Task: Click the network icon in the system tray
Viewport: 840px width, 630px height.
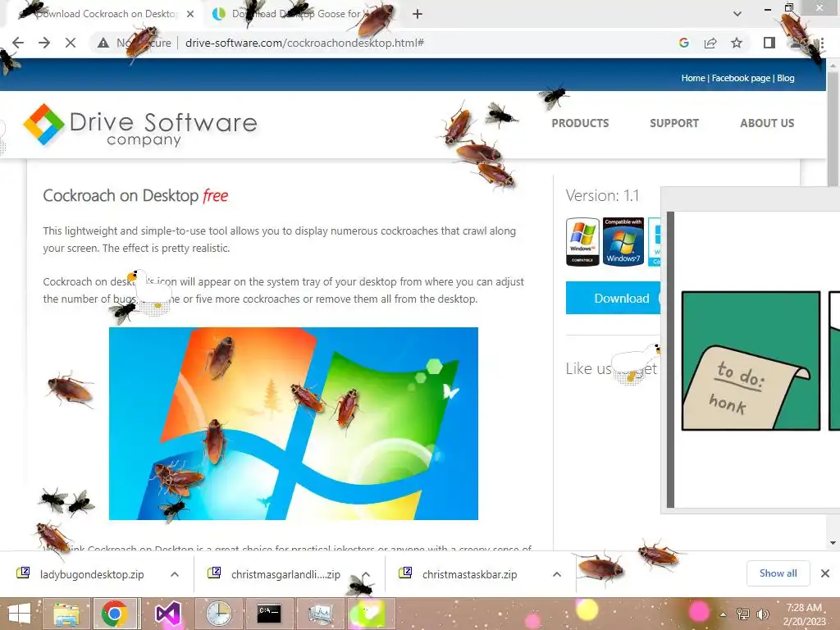Action: click(x=743, y=614)
